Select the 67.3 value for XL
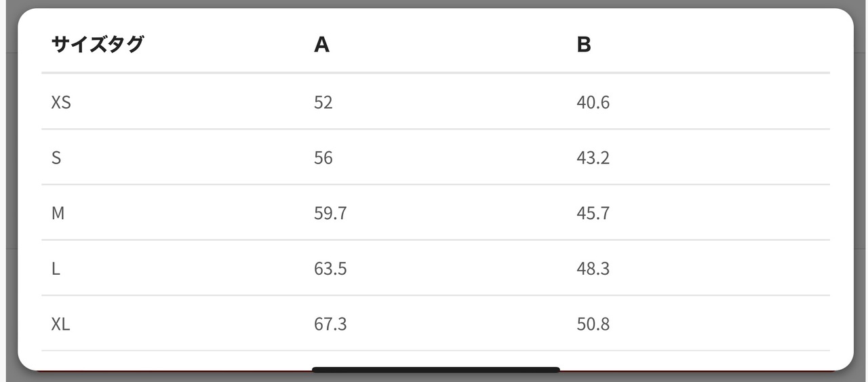The width and height of the screenshot is (868, 382). point(330,324)
